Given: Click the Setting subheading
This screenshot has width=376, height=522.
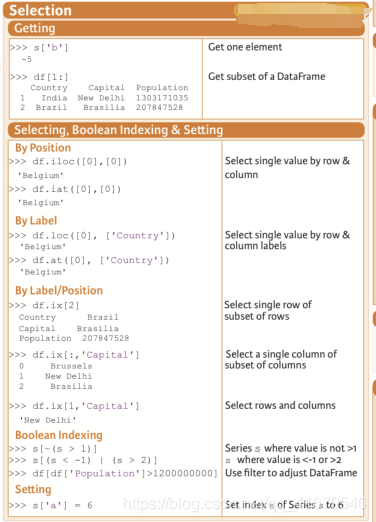Looking at the screenshot, I should tap(33, 489).
